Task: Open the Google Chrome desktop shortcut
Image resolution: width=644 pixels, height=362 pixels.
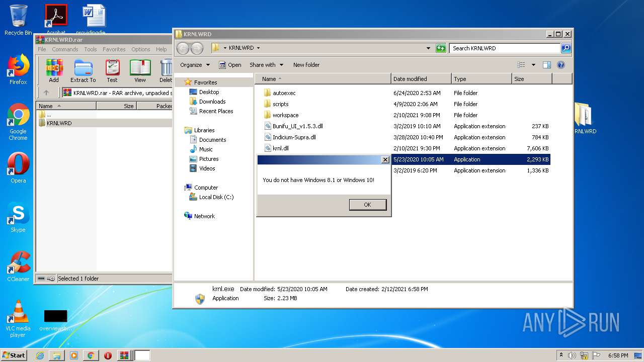Action: click(18, 122)
